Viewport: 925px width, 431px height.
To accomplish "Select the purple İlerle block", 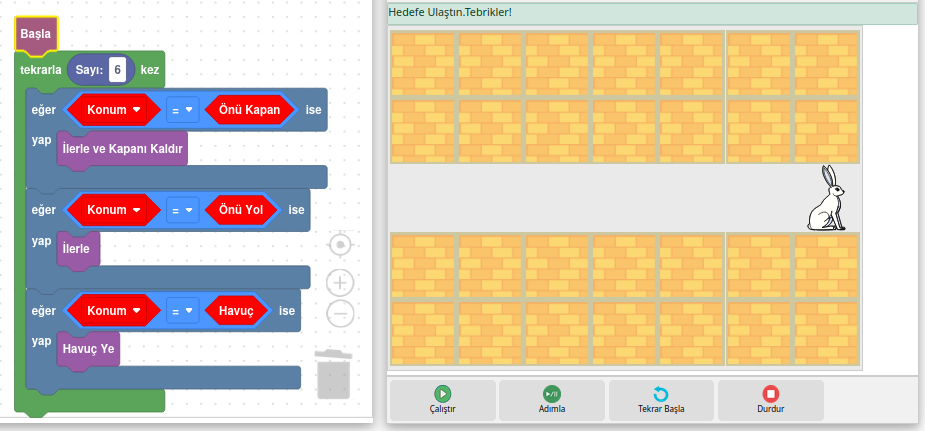I will 77,249.
